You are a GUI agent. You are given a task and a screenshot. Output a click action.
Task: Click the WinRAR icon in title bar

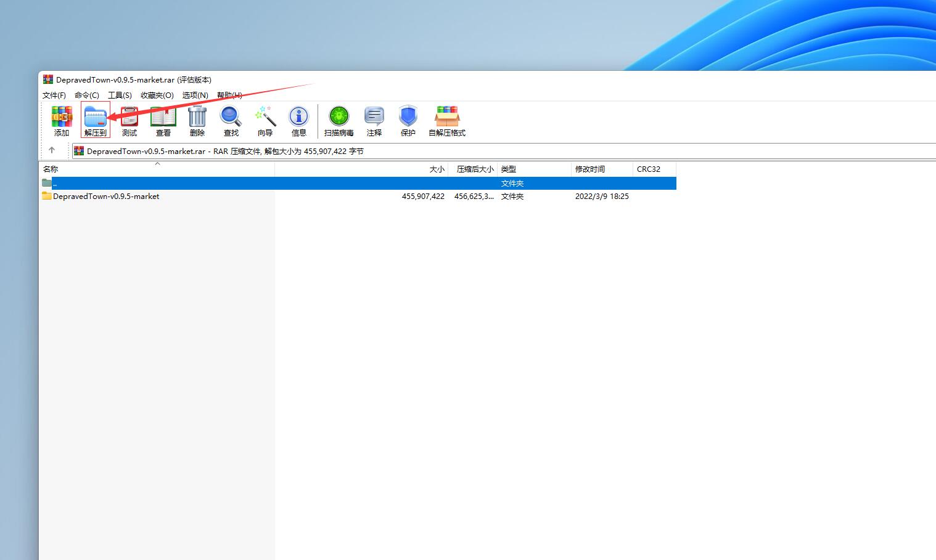click(x=47, y=79)
